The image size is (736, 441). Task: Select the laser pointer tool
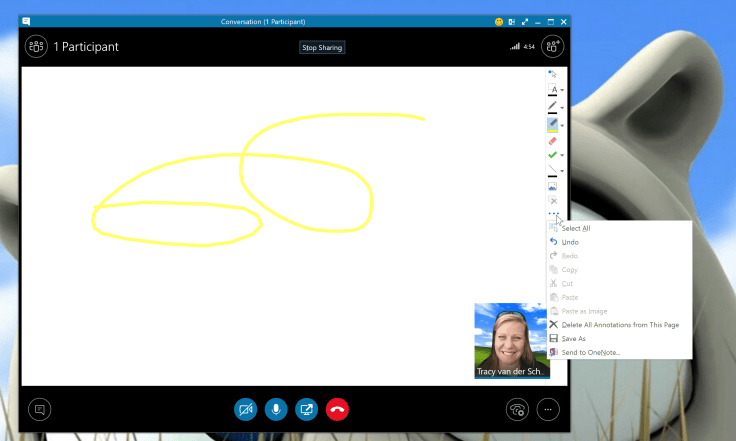[x=552, y=74]
